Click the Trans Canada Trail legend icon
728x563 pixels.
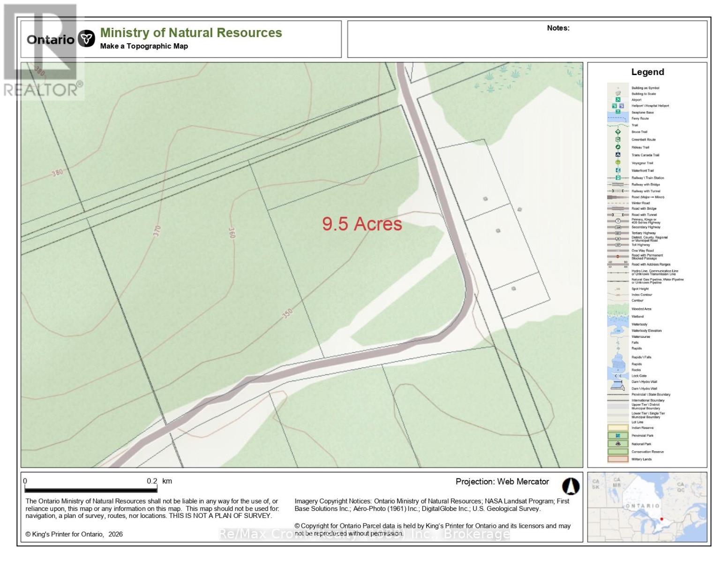(618, 155)
